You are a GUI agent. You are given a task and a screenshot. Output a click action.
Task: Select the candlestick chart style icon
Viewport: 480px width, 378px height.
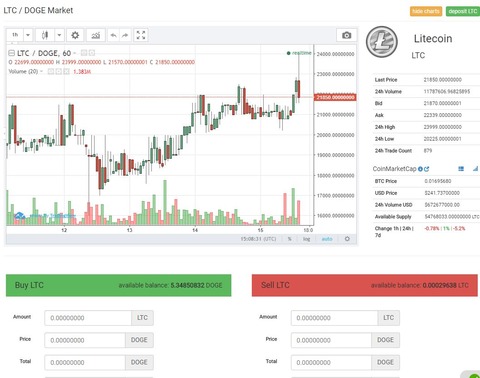tap(45, 35)
